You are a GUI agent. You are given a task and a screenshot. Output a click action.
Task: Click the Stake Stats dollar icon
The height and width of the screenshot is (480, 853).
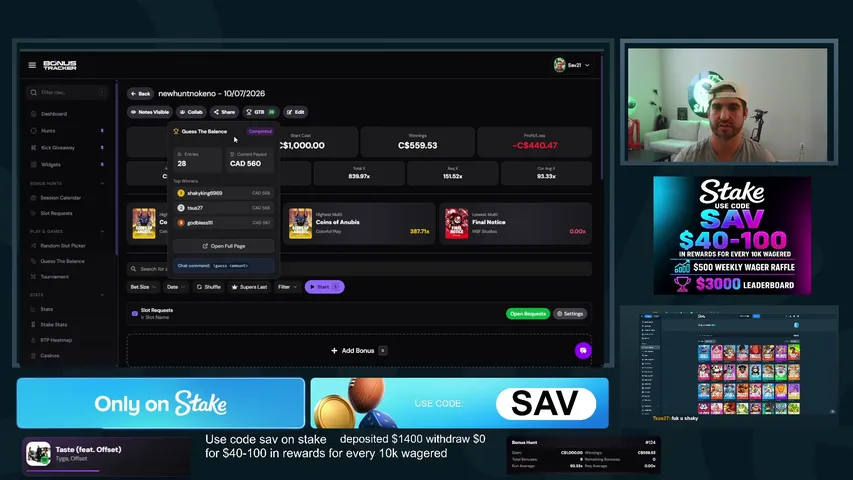click(34, 324)
